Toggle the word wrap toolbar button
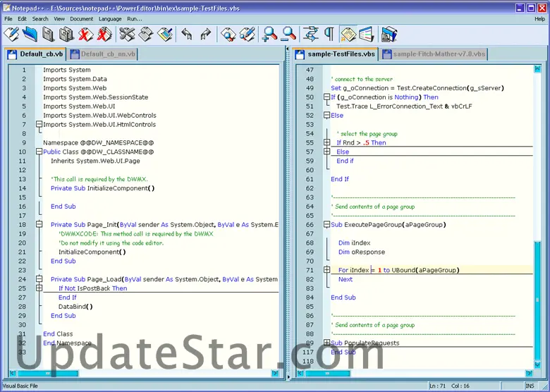This screenshot has width=550, height=392. (311, 34)
